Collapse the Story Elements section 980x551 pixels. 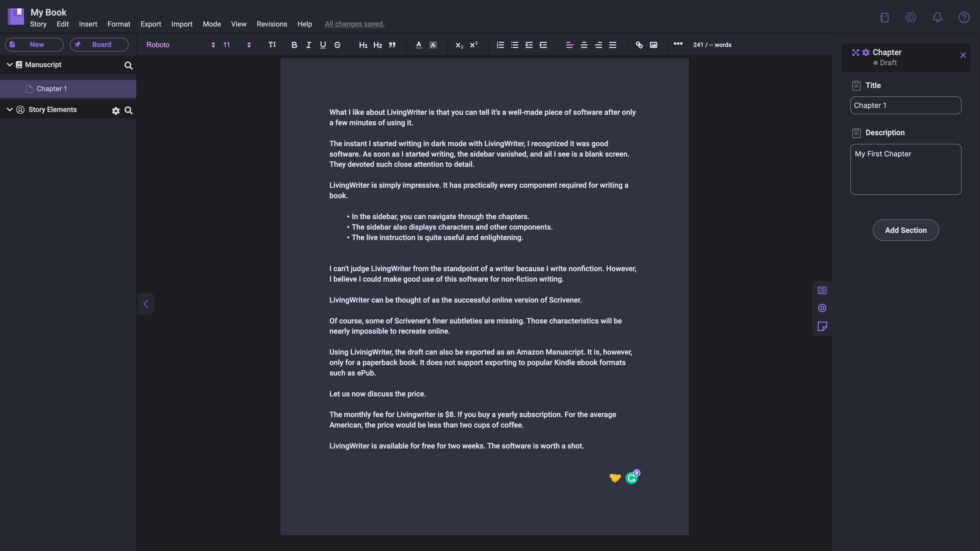pos(9,109)
